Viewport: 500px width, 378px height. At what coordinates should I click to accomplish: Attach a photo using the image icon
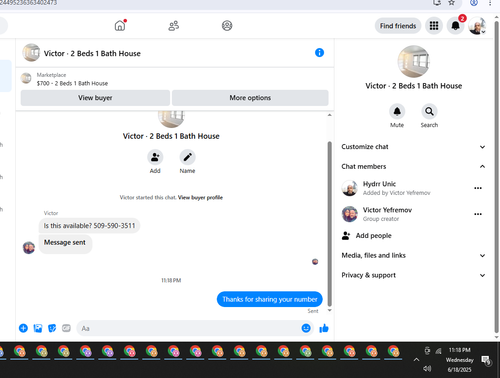coord(38,328)
